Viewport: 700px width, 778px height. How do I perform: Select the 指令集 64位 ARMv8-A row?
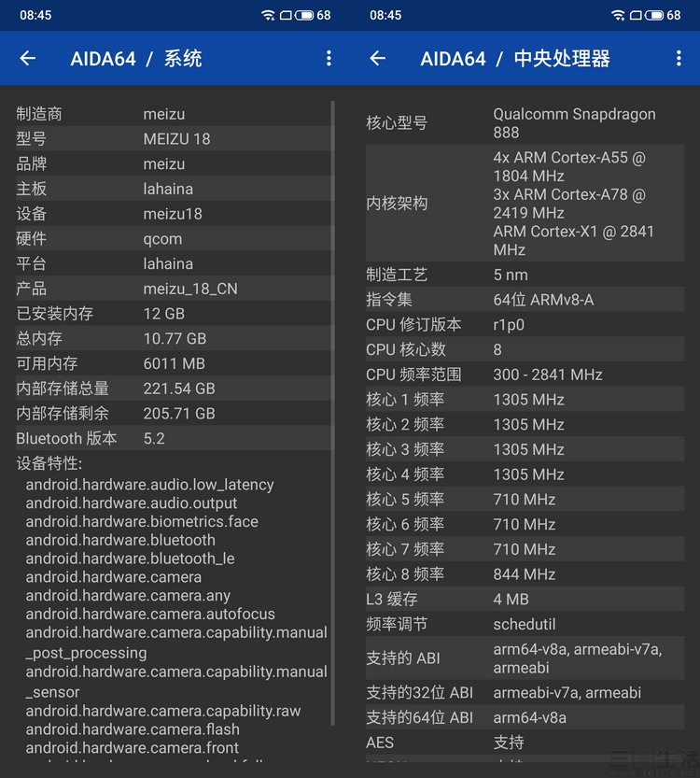pyautogui.click(x=525, y=300)
